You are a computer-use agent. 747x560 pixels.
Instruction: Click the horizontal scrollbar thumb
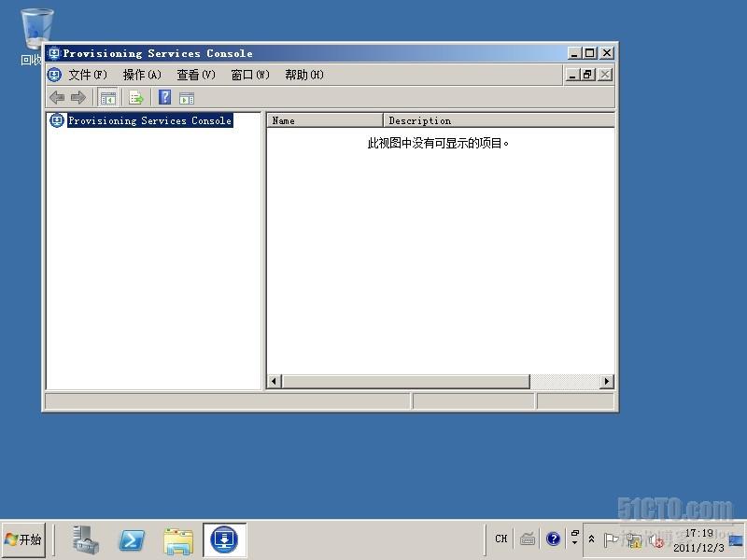pos(405,382)
